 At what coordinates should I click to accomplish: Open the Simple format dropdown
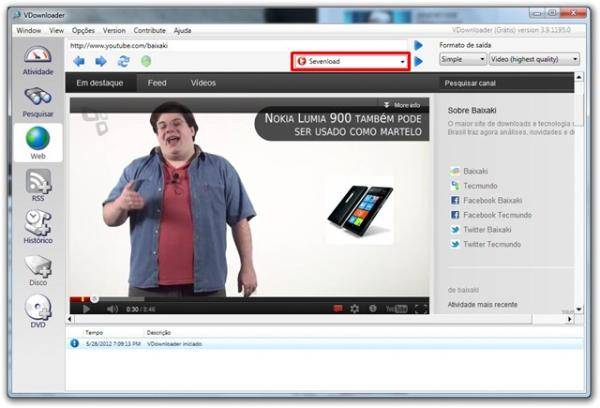click(x=463, y=59)
